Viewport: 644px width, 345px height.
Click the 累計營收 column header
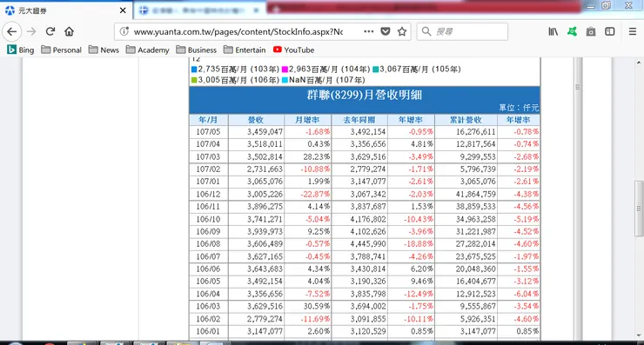click(x=466, y=120)
